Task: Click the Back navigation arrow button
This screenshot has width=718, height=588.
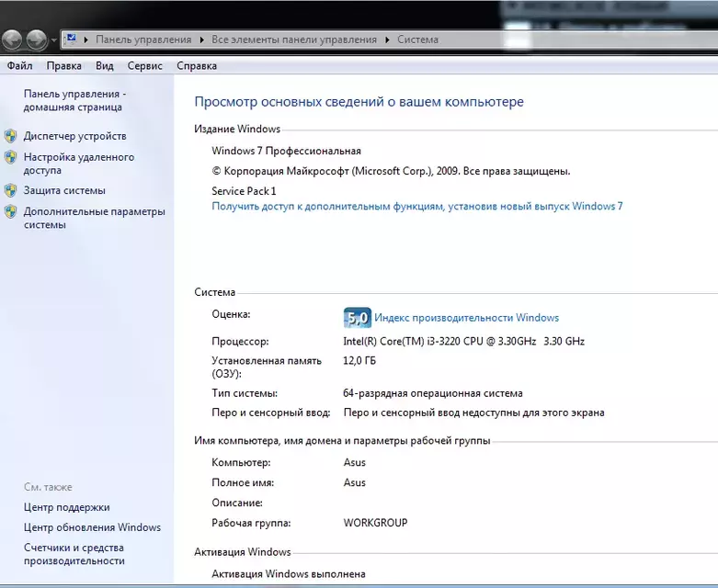Action: (x=12, y=40)
